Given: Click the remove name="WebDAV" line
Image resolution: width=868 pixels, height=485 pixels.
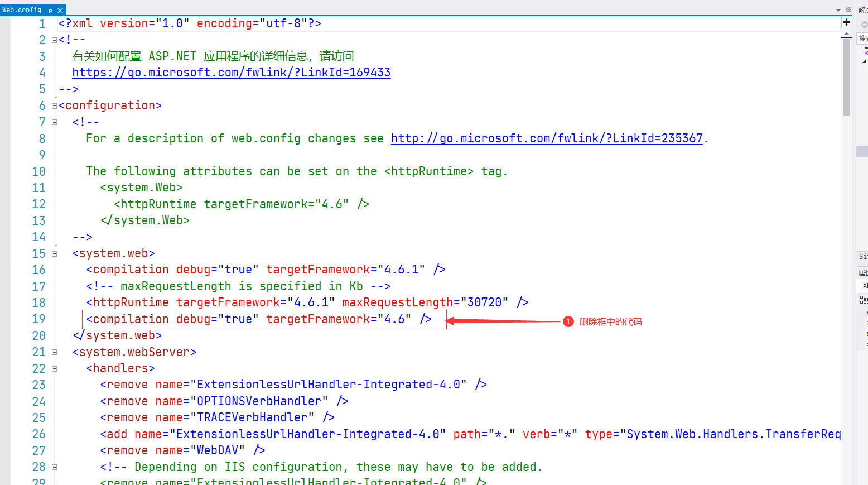Looking at the screenshot, I should point(182,450).
